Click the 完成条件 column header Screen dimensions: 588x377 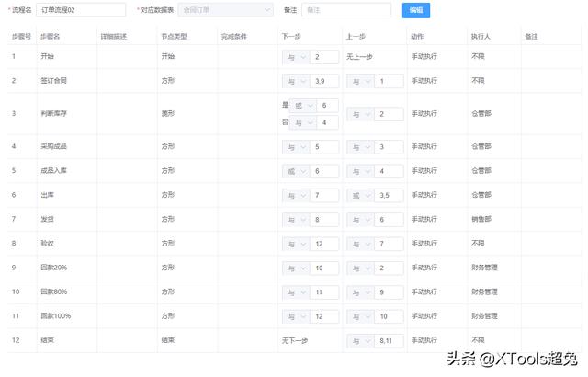tap(234, 37)
